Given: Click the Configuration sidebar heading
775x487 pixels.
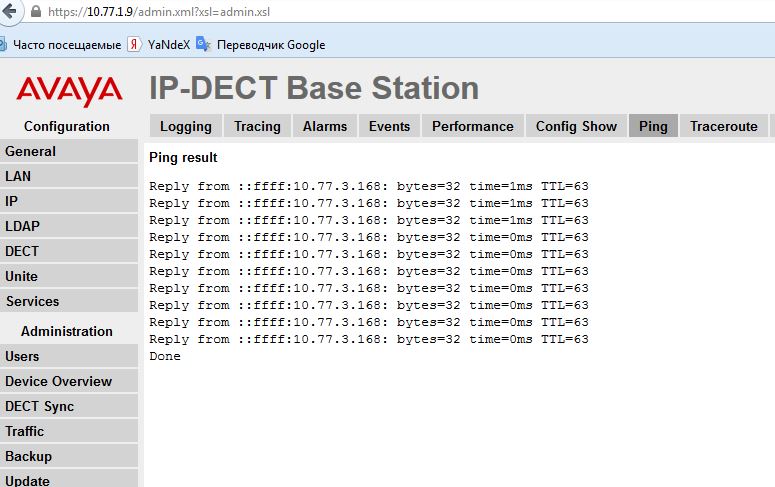Looking at the screenshot, I should click(67, 127).
